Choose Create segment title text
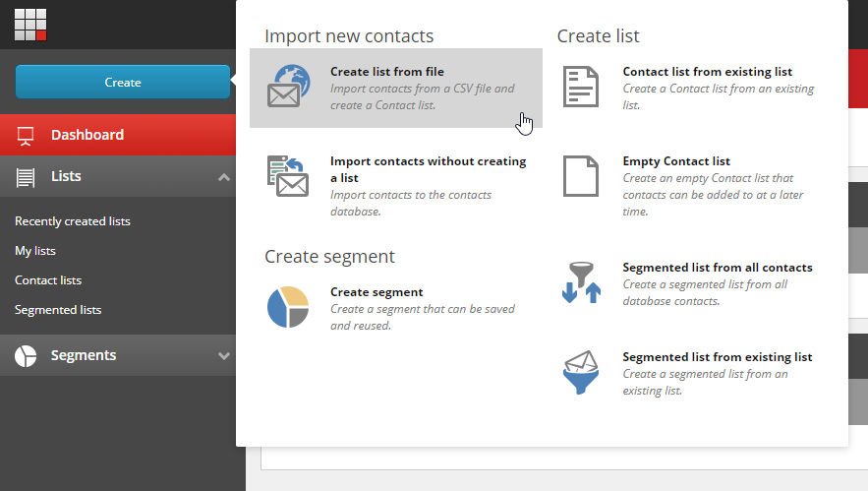 point(376,292)
